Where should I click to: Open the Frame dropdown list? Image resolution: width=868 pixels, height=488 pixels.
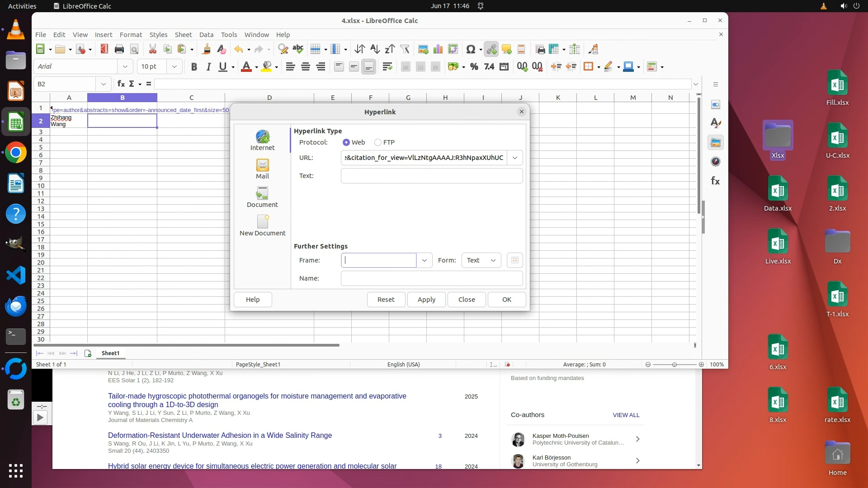point(424,260)
